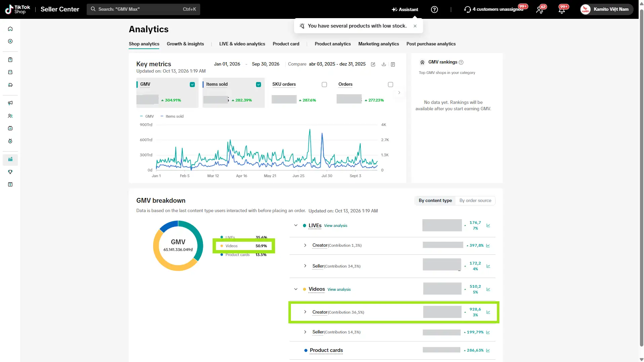The height and width of the screenshot is (362, 644).
Task: Open the Product analytics tab
Action: click(x=333, y=44)
